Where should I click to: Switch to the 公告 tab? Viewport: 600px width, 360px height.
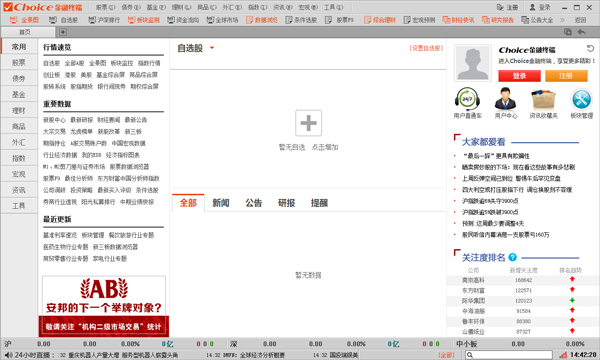pyautogui.click(x=254, y=203)
